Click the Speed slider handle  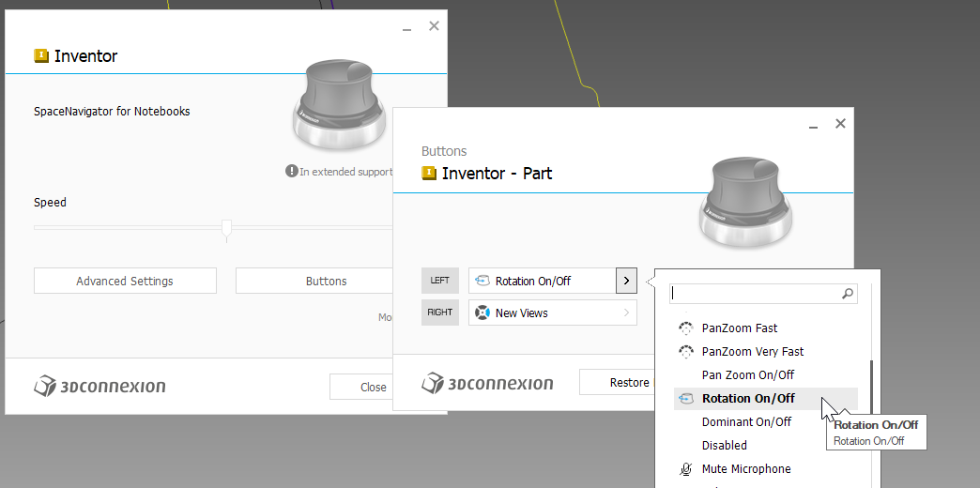(x=227, y=229)
